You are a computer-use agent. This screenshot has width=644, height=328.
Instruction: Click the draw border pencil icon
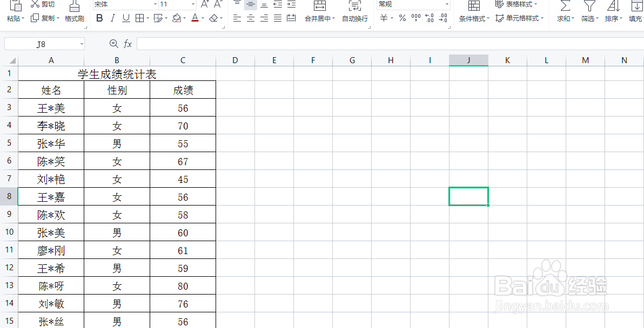pos(158,18)
